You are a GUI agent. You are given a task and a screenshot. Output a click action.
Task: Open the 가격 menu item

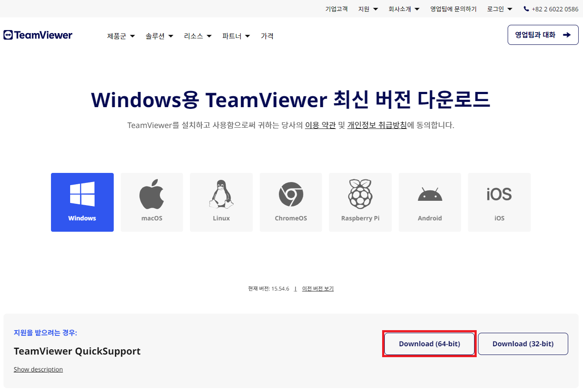(267, 36)
